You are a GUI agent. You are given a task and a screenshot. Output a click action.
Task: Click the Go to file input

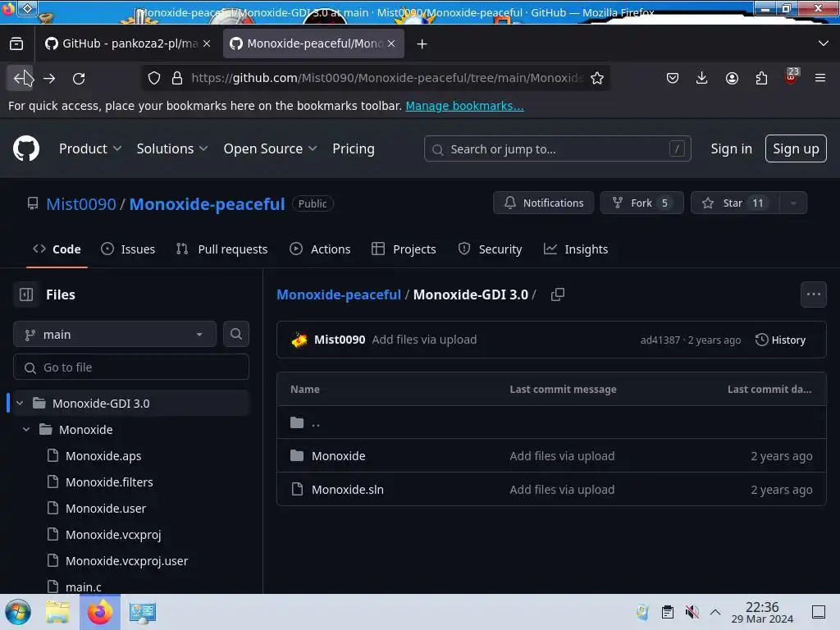pyautogui.click(x=130, y=367)
